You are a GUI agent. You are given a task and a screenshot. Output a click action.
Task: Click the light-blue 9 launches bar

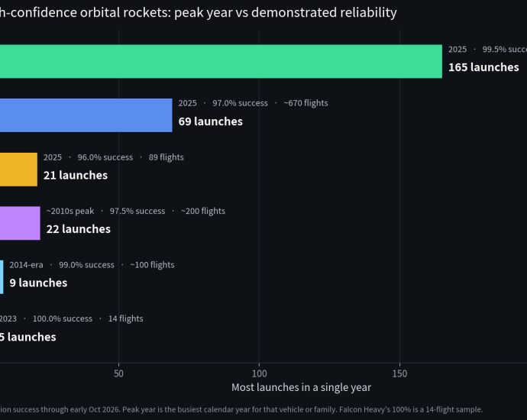pos(2,277)
